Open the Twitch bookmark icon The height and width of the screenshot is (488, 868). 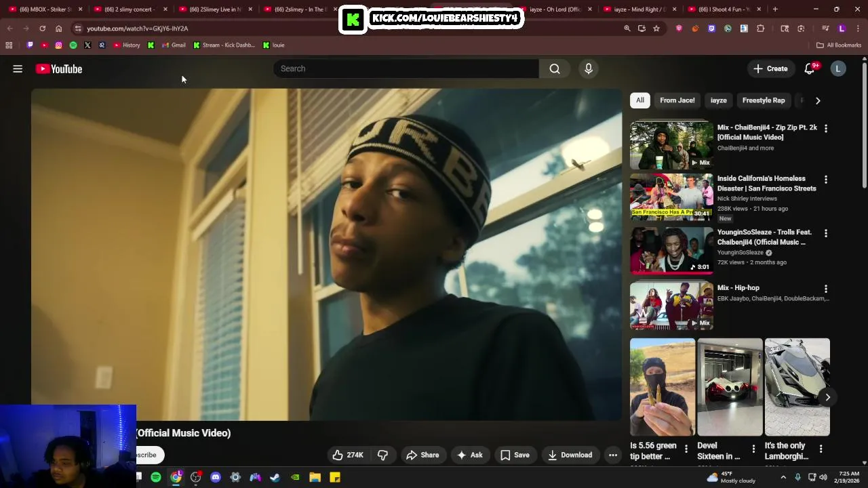(x=30, y=45)
